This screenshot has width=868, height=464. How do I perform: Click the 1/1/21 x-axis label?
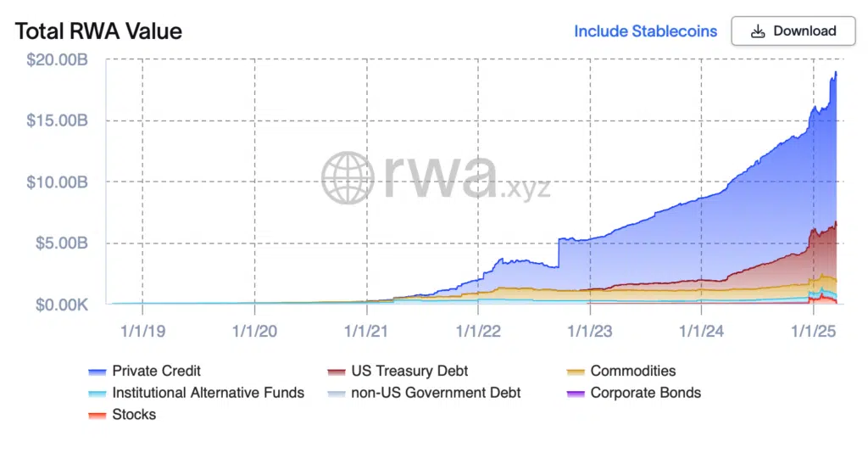(x=365, y=330)
